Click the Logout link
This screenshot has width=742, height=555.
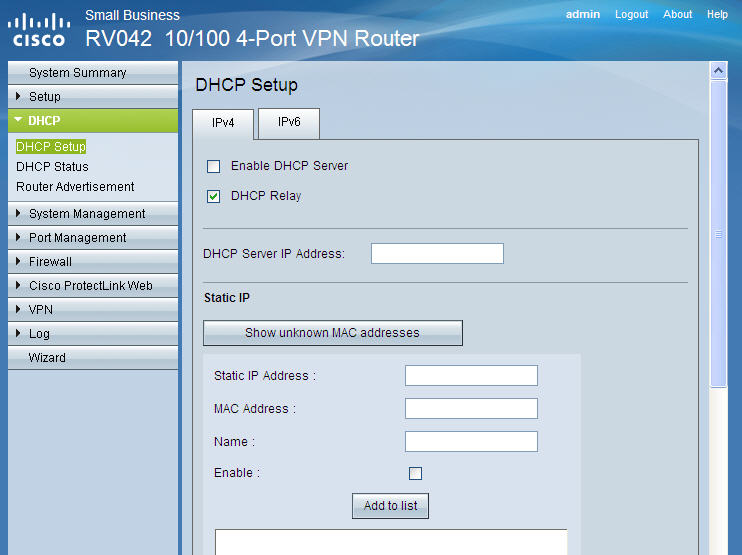click(x=631, y=15)
